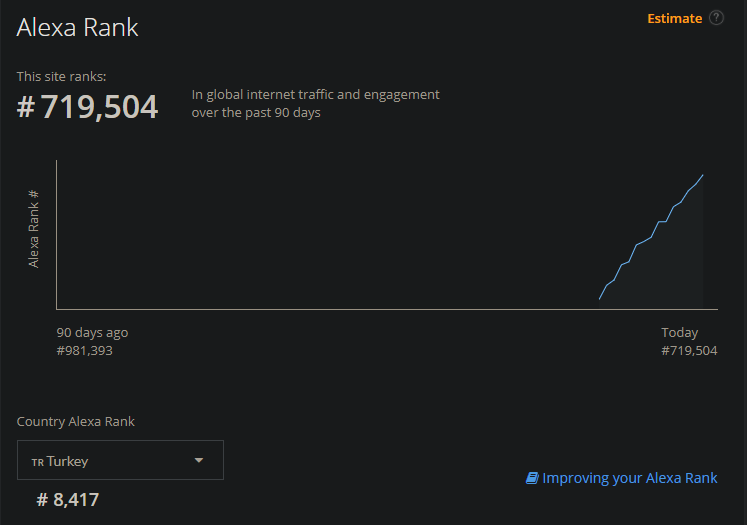747x525 pixels.
Task: Click the "Alexa Rank #" vertical axis label
Action: point(33,229)
